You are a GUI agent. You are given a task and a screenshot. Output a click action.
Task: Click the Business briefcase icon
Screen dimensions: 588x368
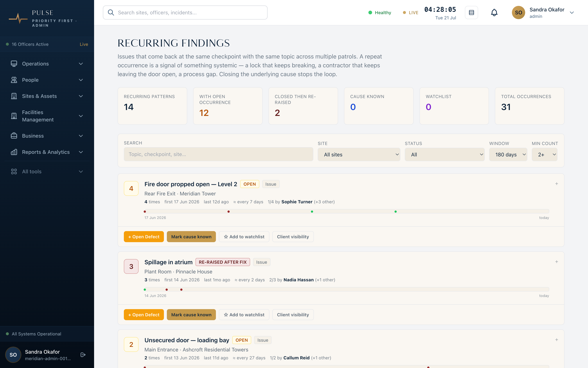click(14, 136)
